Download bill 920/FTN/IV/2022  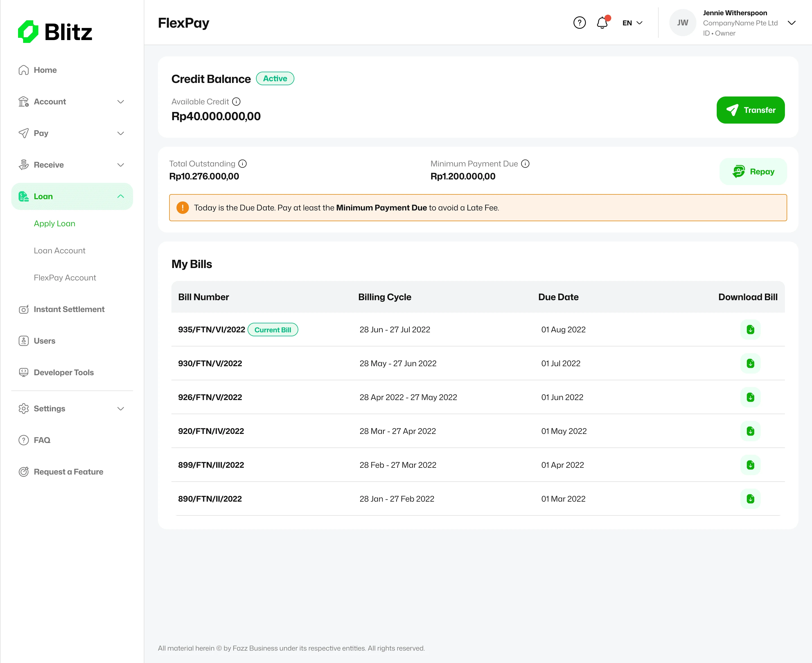click(x=750, y=431)
